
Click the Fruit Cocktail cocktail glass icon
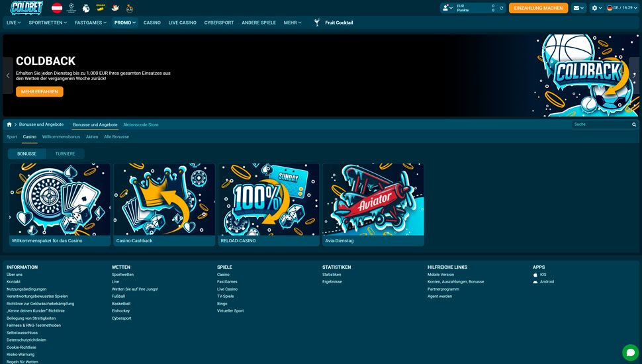[316, 23]
